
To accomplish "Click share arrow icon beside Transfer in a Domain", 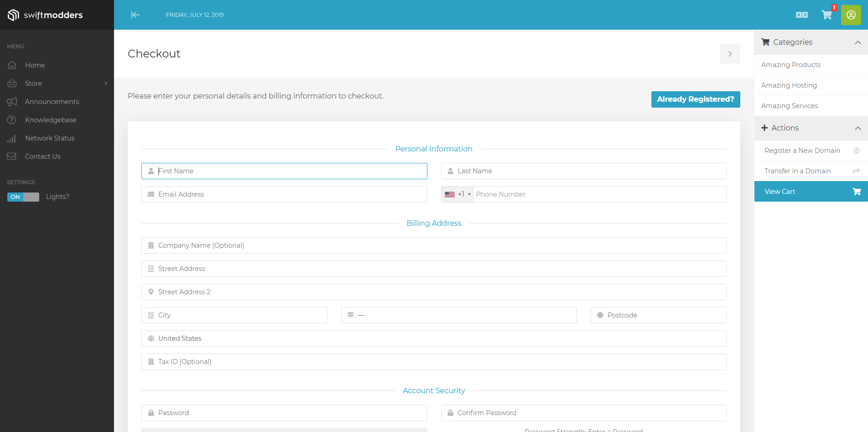I will (856, 171).
